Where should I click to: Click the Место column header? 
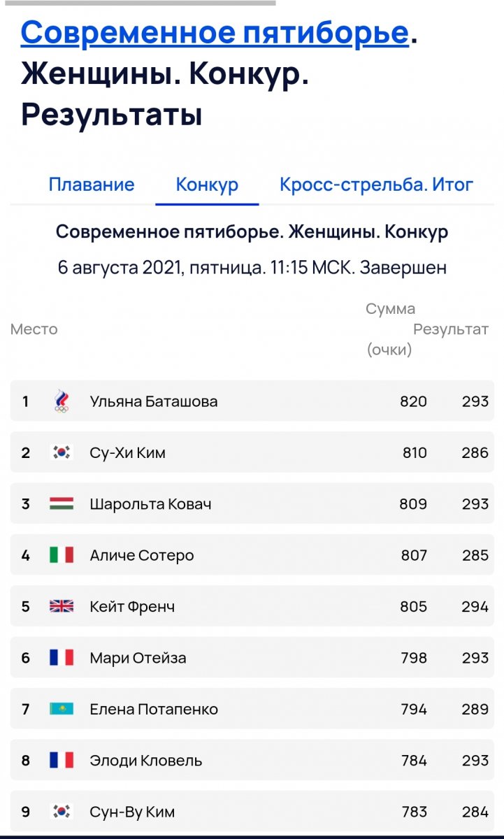(34, 329)
